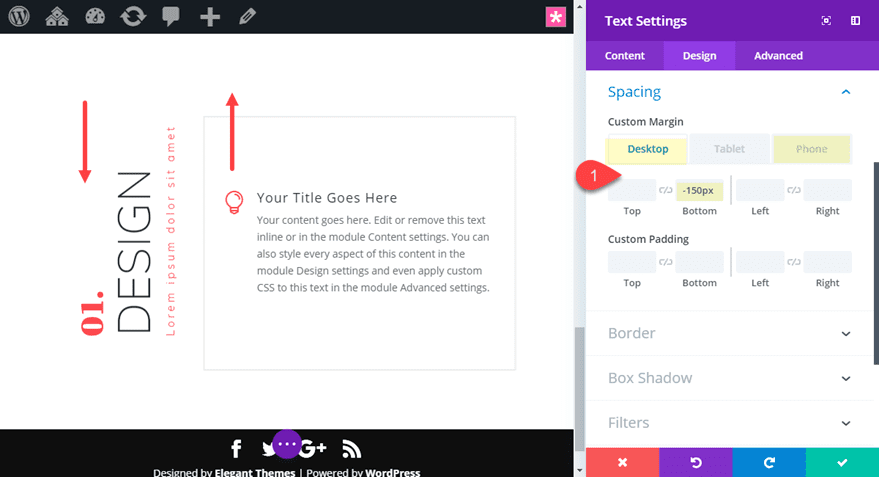
Task: Open the RSS feed icon in footer
Action: (x=351, y=449)
